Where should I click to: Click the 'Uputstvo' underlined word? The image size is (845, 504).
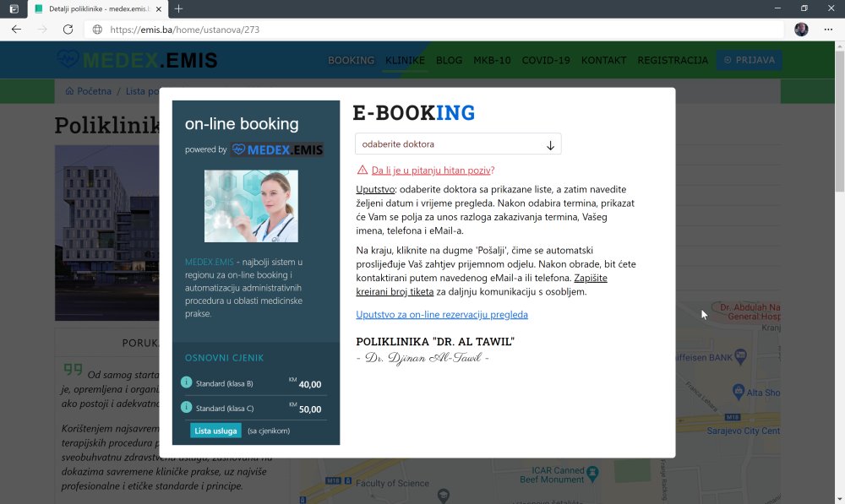[x=375, y=190]
